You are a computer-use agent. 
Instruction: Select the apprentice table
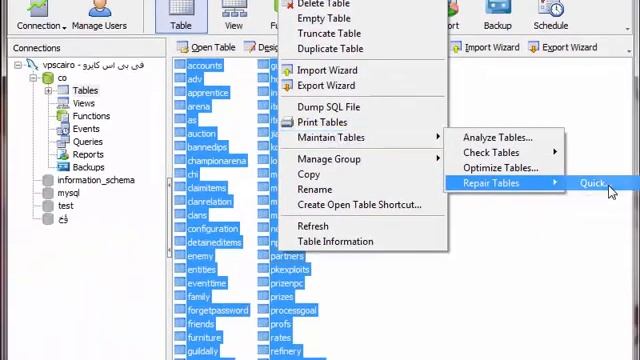208,93
